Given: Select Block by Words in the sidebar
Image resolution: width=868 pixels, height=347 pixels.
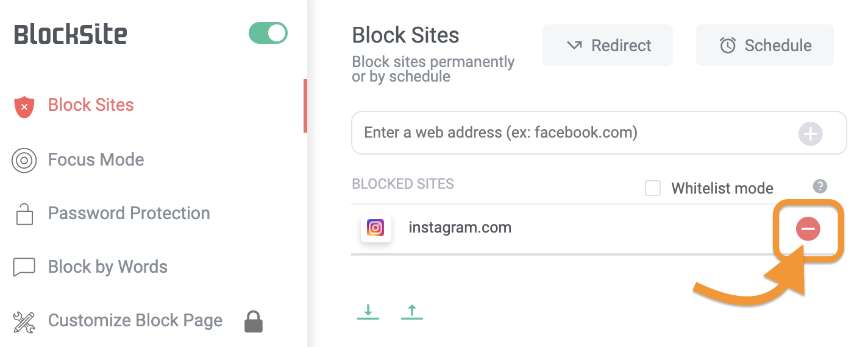Looking at the screenshot, I should (x=107, y=267).
